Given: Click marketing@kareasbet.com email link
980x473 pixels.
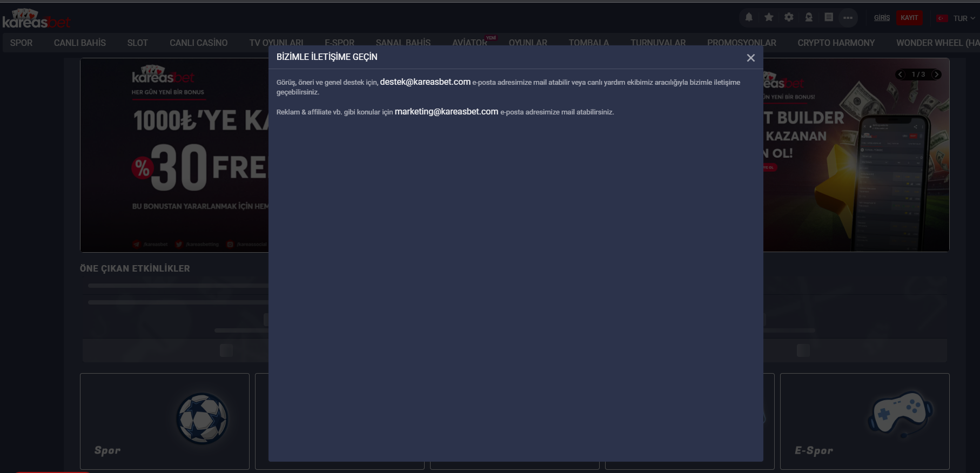Looking at the screenshot, I should coord(446,111).
